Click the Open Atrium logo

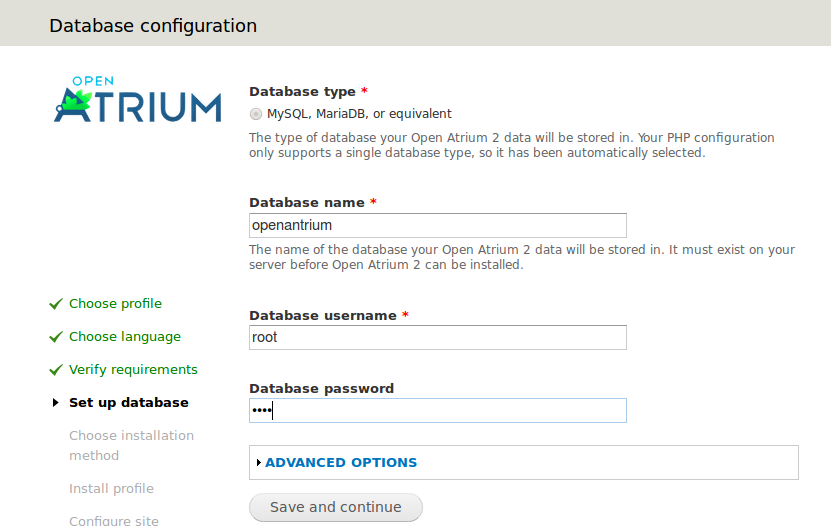pyautogui.click(x=137, y=99)
